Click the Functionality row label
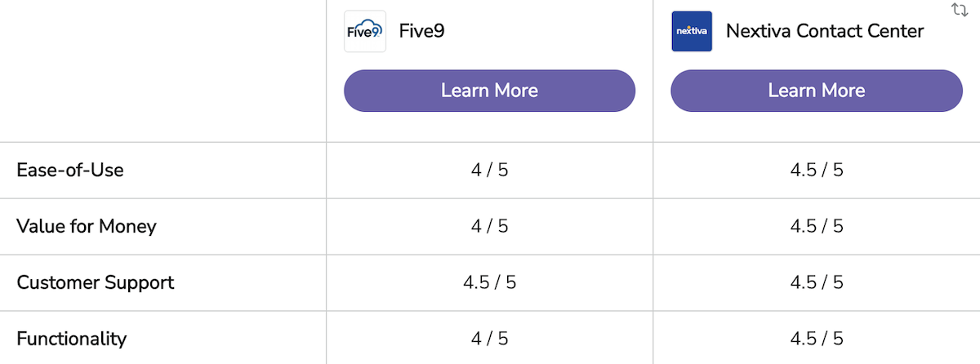 tap(72, 338)
